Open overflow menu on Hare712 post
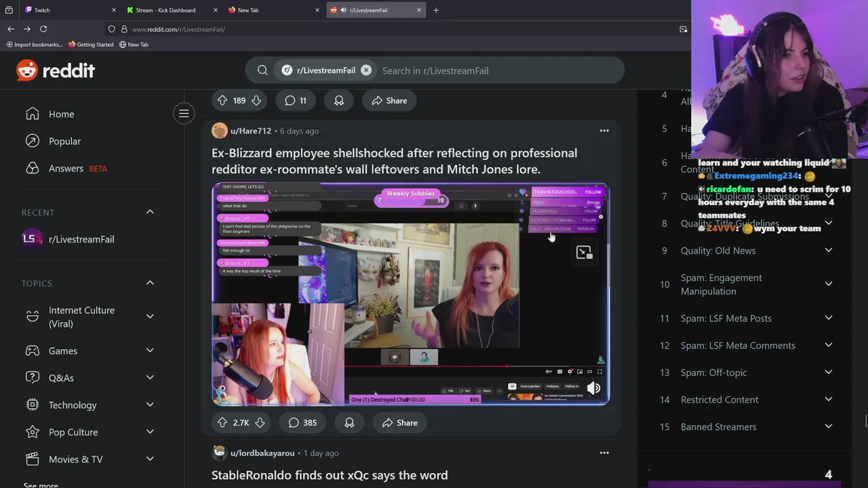868x488 pixels. tap(604, 131)
